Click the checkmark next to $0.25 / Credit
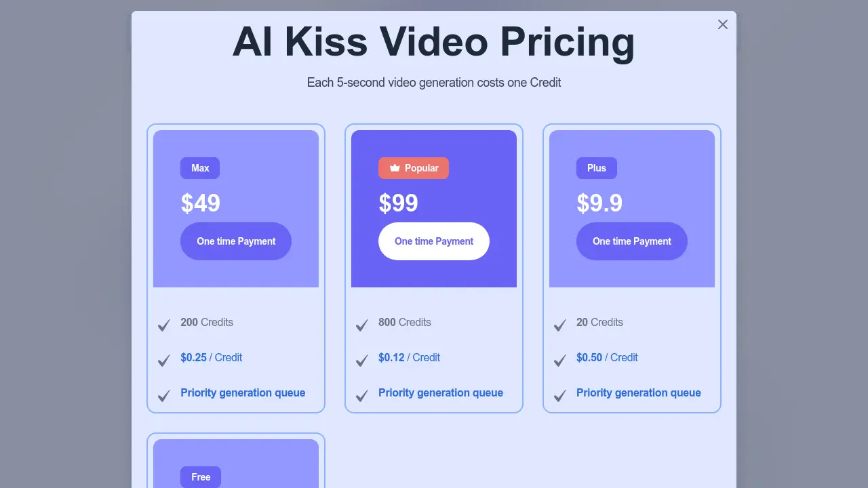Viewport: 868px width, 488px height. click(163, 361)
